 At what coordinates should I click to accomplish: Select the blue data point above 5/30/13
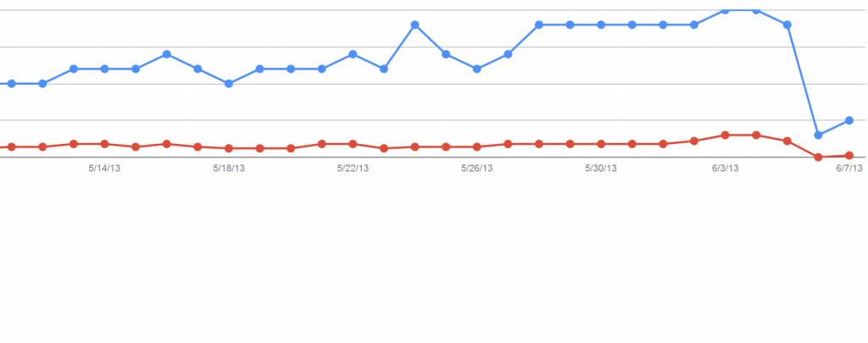601,25
